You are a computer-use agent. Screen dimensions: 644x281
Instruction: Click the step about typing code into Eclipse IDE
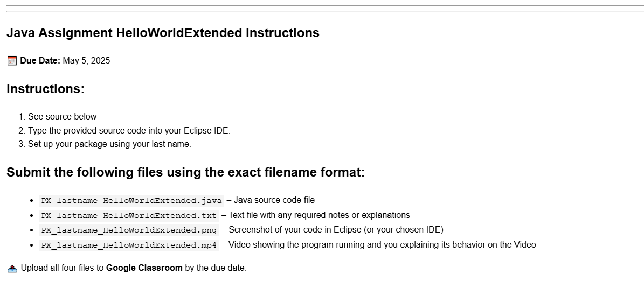click(129, 130)
